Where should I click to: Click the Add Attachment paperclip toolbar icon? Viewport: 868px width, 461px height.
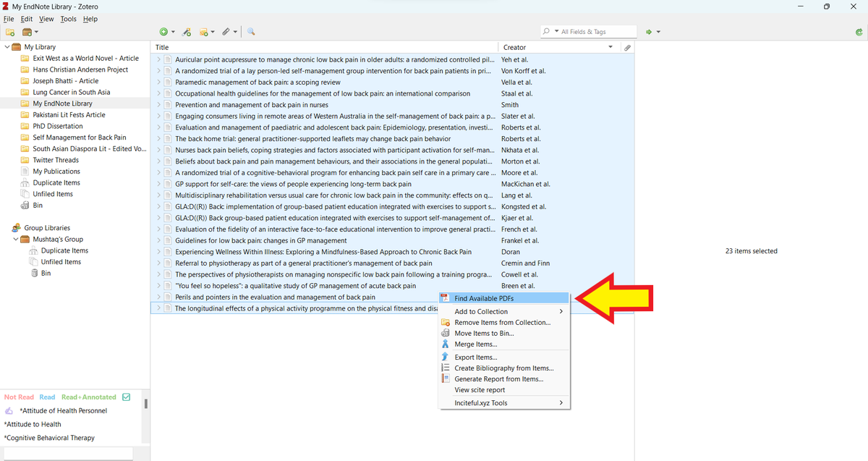coord(226,32)
